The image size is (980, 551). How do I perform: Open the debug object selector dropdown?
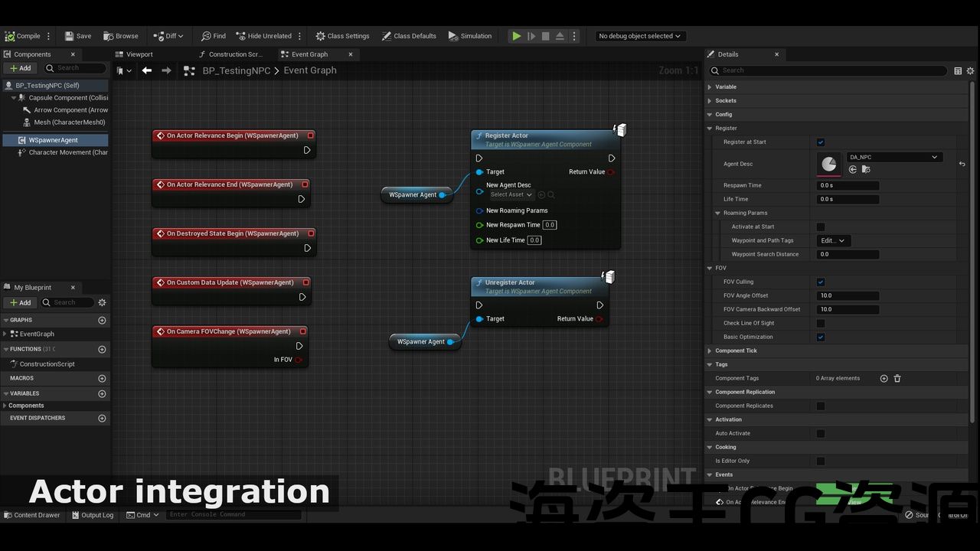(x=639, y=36)
